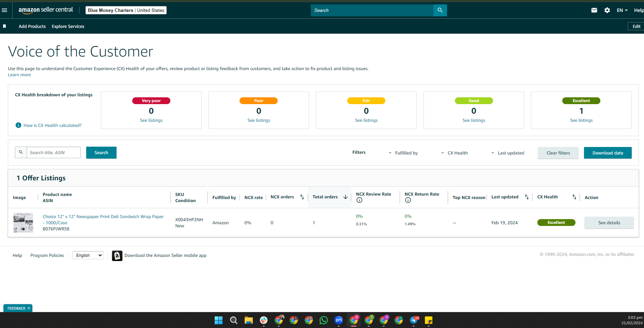Open the messages envelope icon
Viewport: 644px width, 328px height.
click(x=594, y=10)
